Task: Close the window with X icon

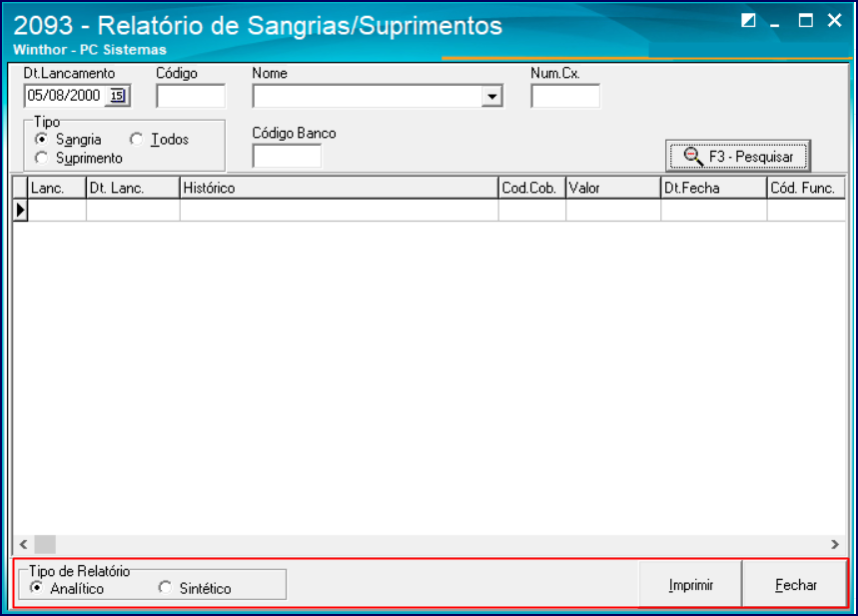Action: coord(834,20)
